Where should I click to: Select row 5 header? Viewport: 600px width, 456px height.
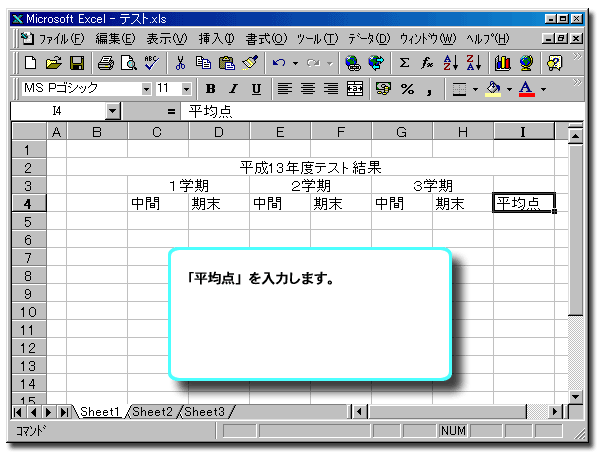pyautogui.click(x=29, y=221)
